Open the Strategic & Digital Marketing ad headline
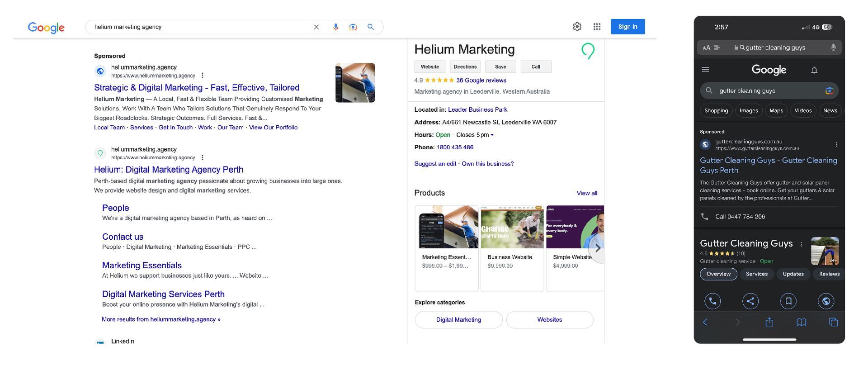The width and height of the screenshot is (868, 375). pos(197,88)
